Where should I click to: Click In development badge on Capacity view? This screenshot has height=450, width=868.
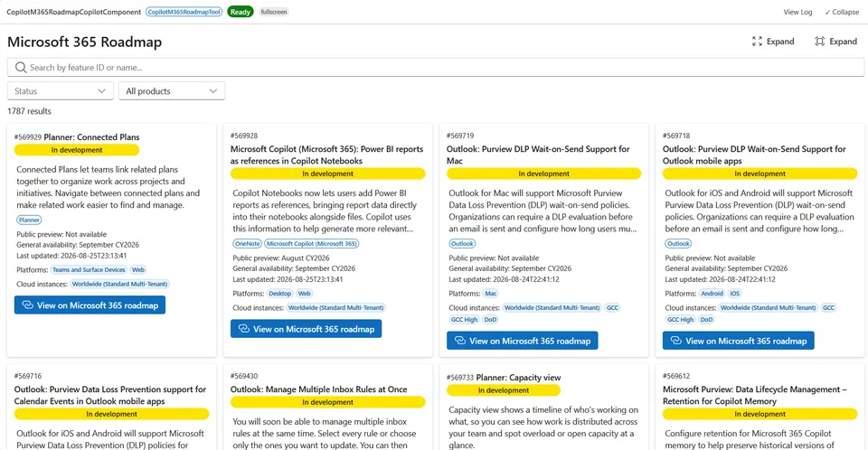[x=504, y=390]
